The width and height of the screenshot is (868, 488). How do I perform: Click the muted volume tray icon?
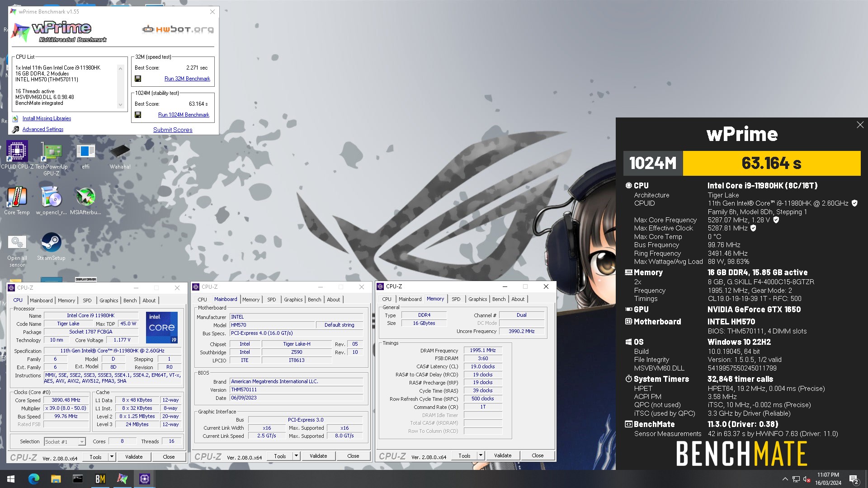click(807, 479)
